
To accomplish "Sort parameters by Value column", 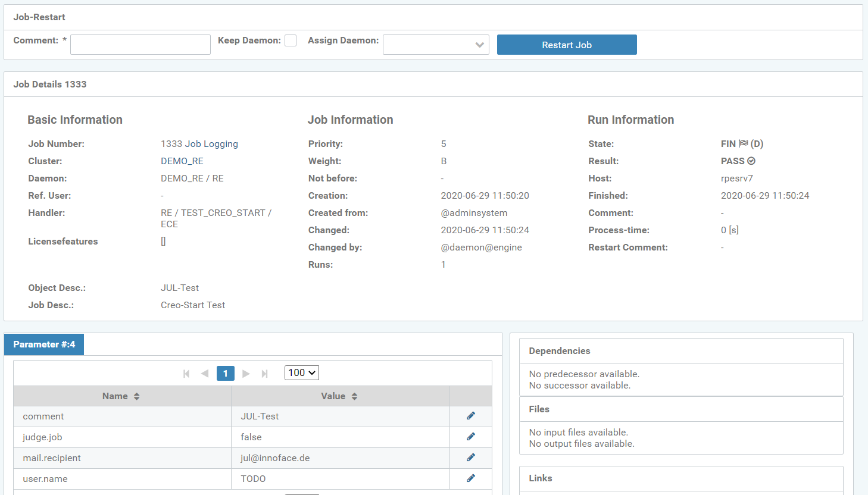I will point(339,396).
